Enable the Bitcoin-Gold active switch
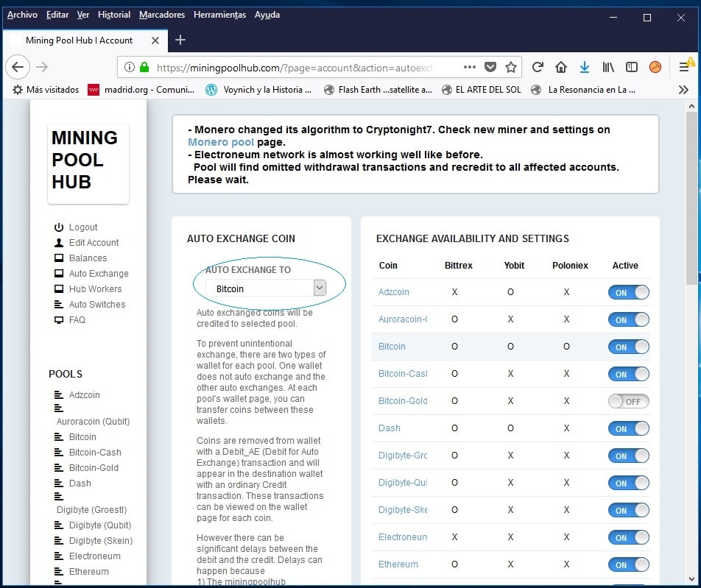The width and height of the screenshot is (701, 588). [x=628, y=401]
